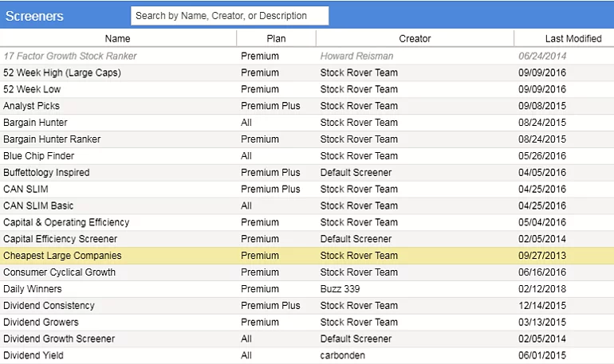Choose the Dividend Growth Screener row
The image size is (614, 364).
click(x=59, y=339)
